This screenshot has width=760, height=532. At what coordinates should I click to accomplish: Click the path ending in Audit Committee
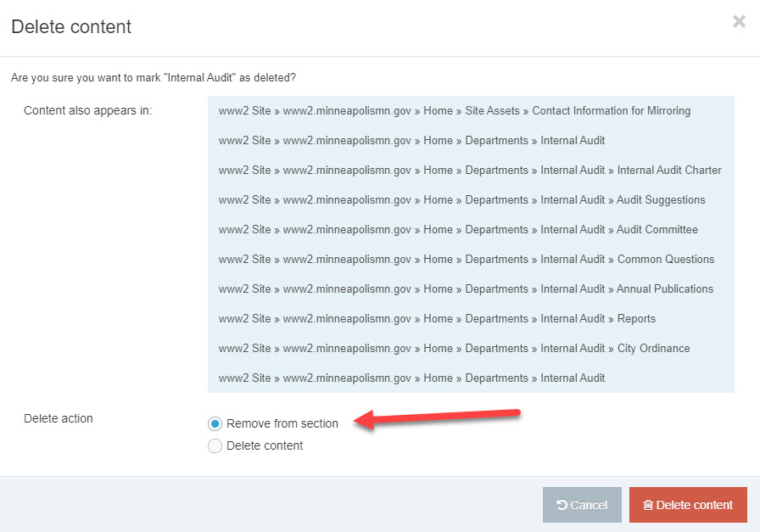pos(458,229)
